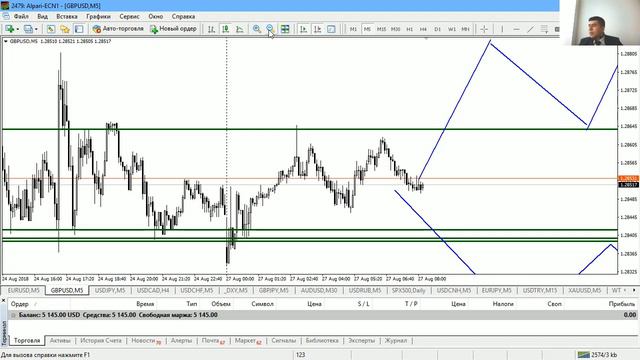Open the Графики menu

[98, 16]
